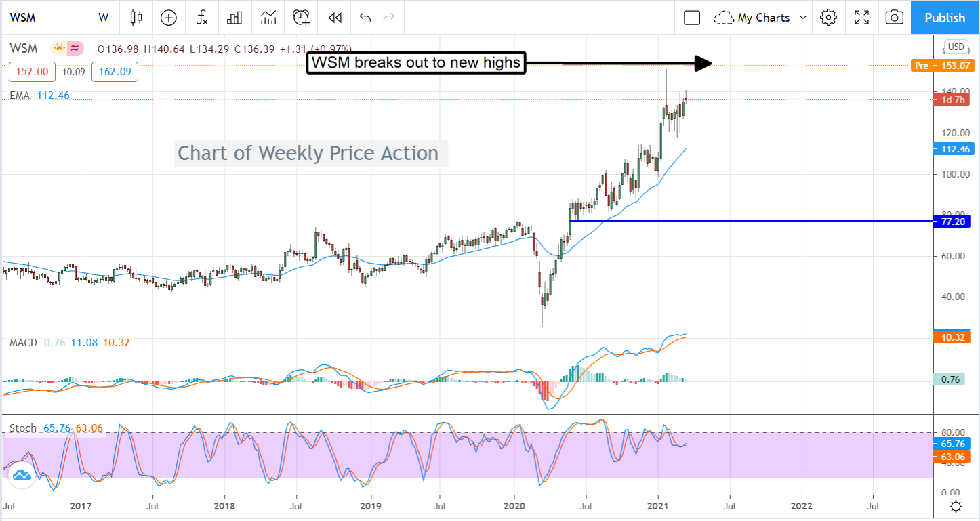
Task: Open the USD currency selector on price axis
Action: coord(956,47)
